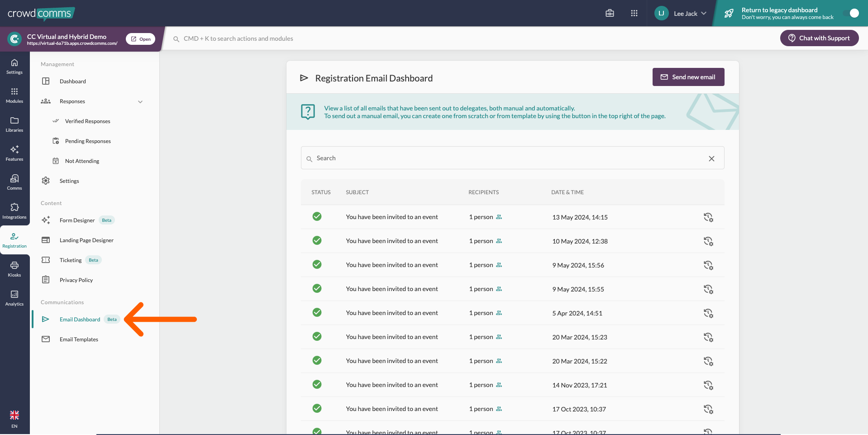
Task: Click the briefcase icon in top bar
Action: click(610, 13)
